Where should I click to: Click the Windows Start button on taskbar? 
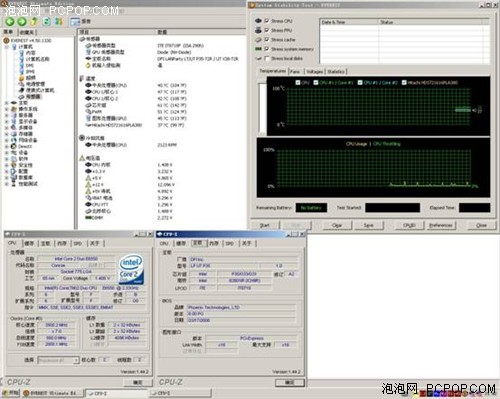coord(11,393)
